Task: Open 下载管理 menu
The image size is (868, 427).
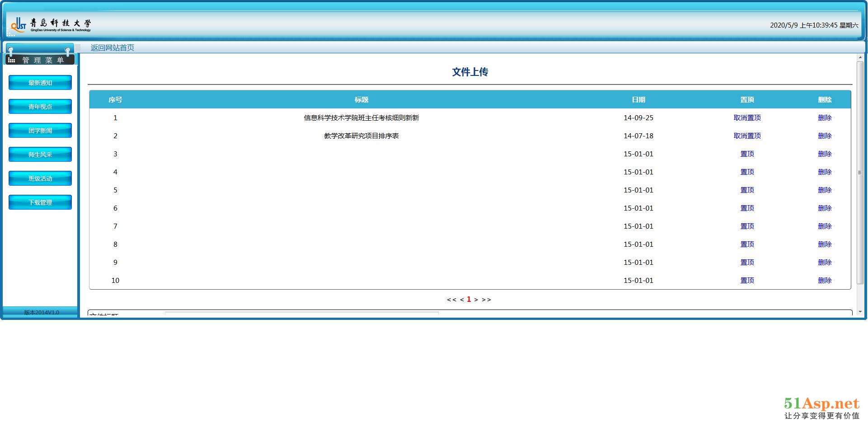Action: [x=40, y=202]
